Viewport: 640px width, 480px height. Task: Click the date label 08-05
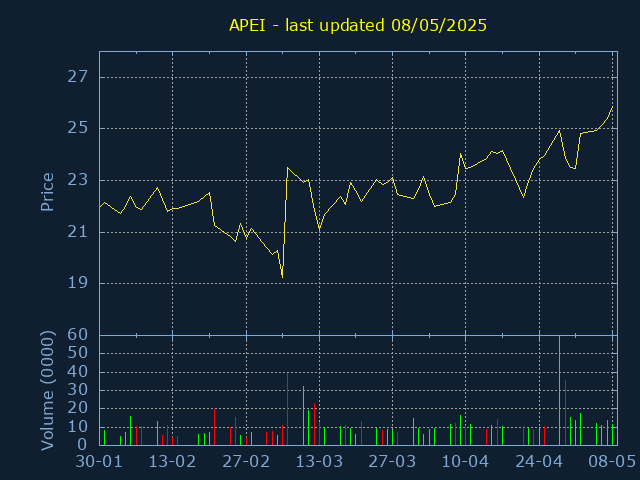tap(611, 462)
